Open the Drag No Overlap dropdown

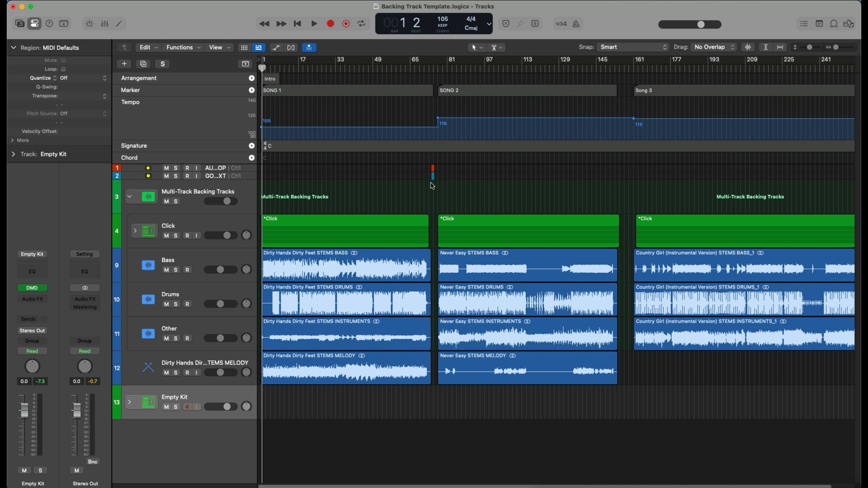click(714, 47)
